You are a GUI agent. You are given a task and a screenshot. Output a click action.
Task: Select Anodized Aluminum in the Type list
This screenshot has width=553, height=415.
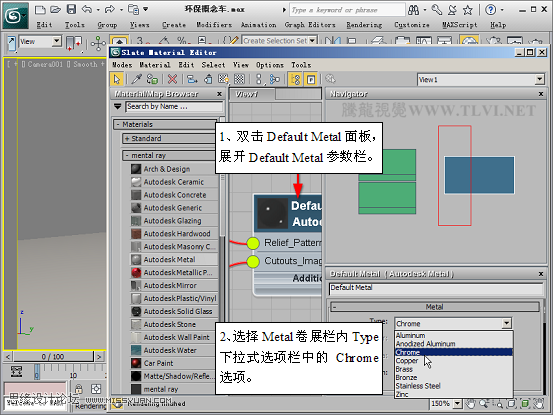click(x=454, y=344)
